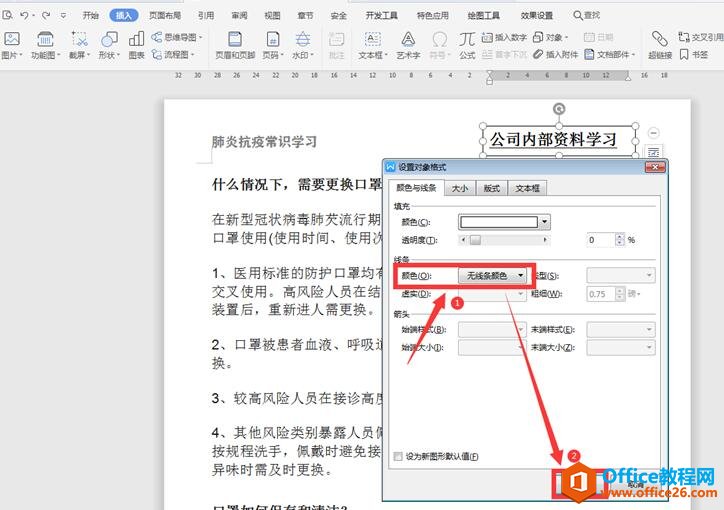This screenshot has height=510, width=724.
Task: Enable 设为新图形默认值 checkbox
Action: [x=400, y=457]
